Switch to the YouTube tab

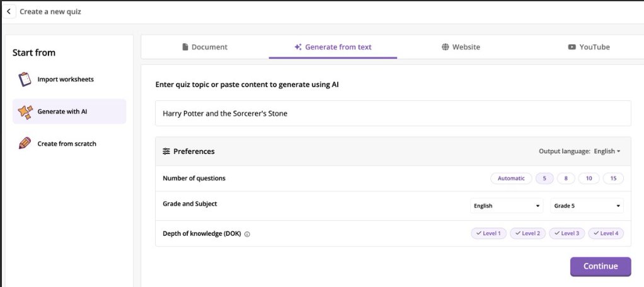[589, 47]
